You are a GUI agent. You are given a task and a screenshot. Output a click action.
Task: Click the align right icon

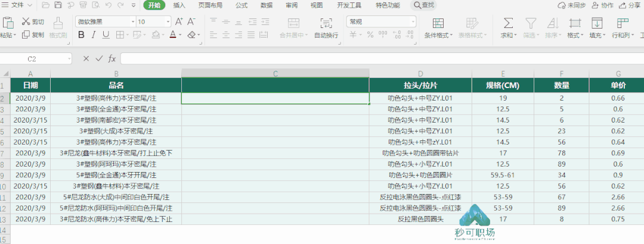click(238, 35)
